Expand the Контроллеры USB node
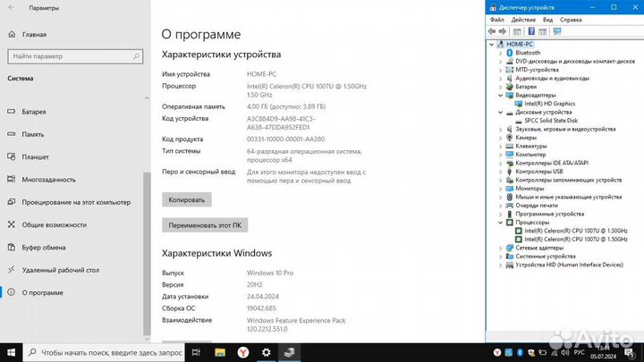Screen dimensions: 644x362 [x=500, y=172]
